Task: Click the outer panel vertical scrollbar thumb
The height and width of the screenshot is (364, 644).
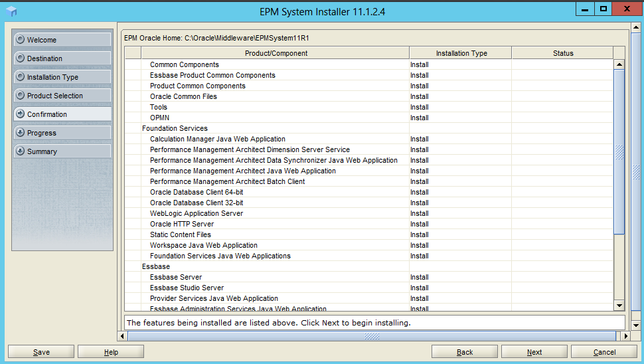Action: point(636,172)
